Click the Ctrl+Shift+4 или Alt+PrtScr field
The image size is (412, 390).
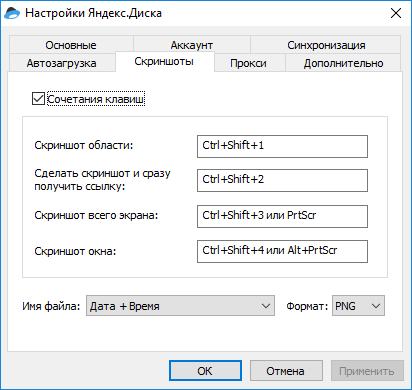282,251
